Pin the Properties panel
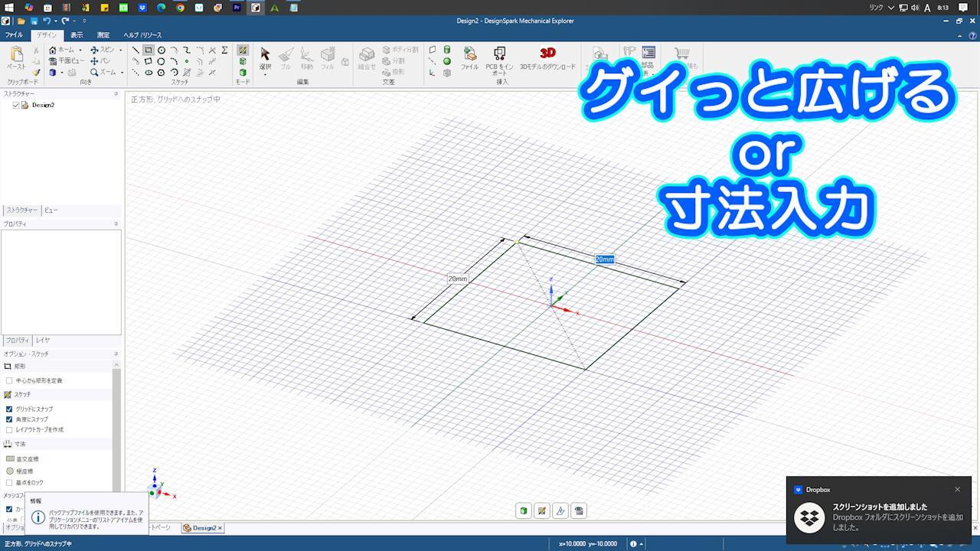This screenshot has height=551, width=980. [x=116, y=224]
